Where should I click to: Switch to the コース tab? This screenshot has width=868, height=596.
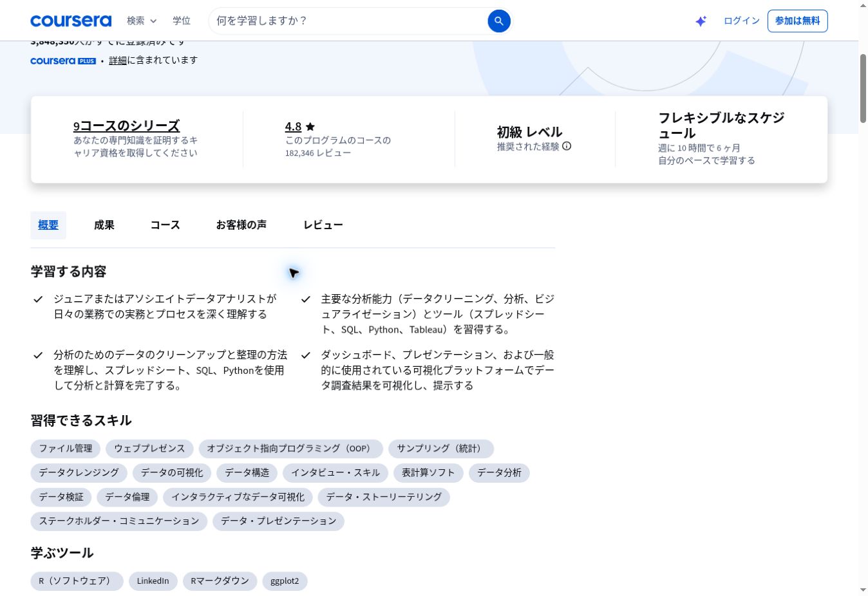(x=165, y=225)
